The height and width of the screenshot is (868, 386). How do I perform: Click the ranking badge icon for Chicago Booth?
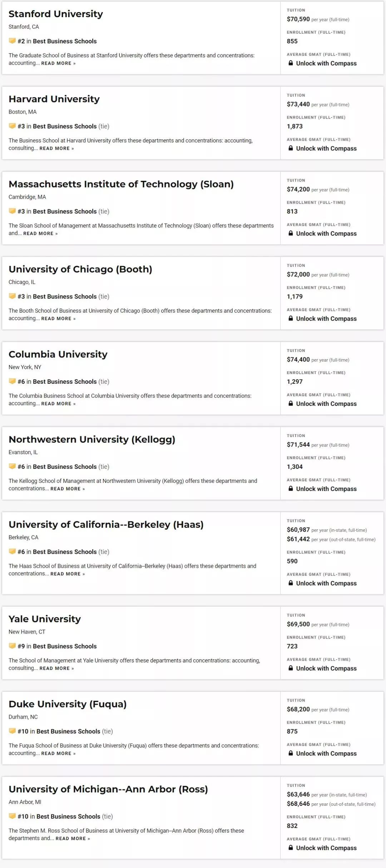(12, 296)
